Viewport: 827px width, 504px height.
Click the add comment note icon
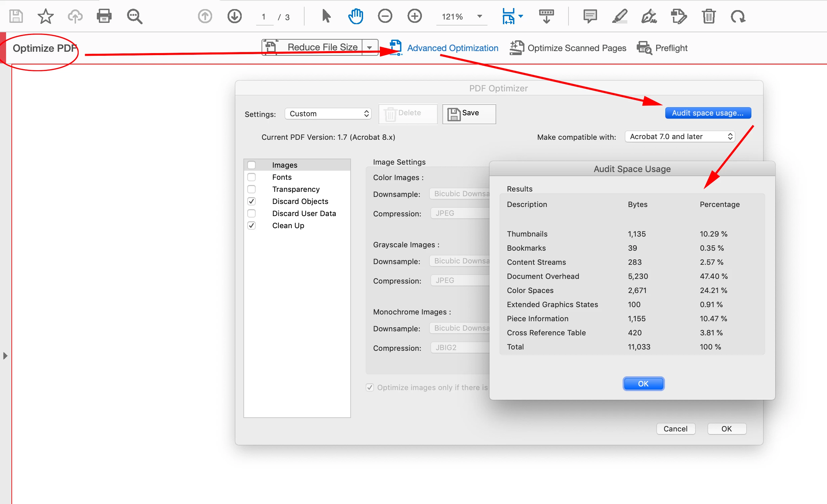tap(590, 16)
